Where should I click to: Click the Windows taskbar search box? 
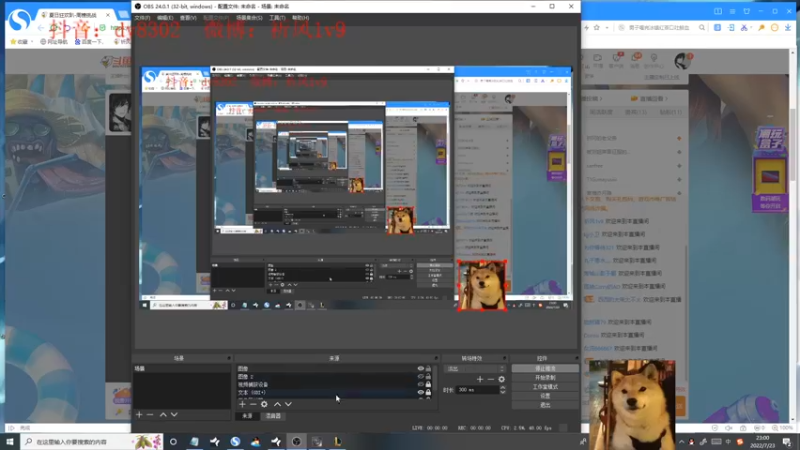pos(92,441)
